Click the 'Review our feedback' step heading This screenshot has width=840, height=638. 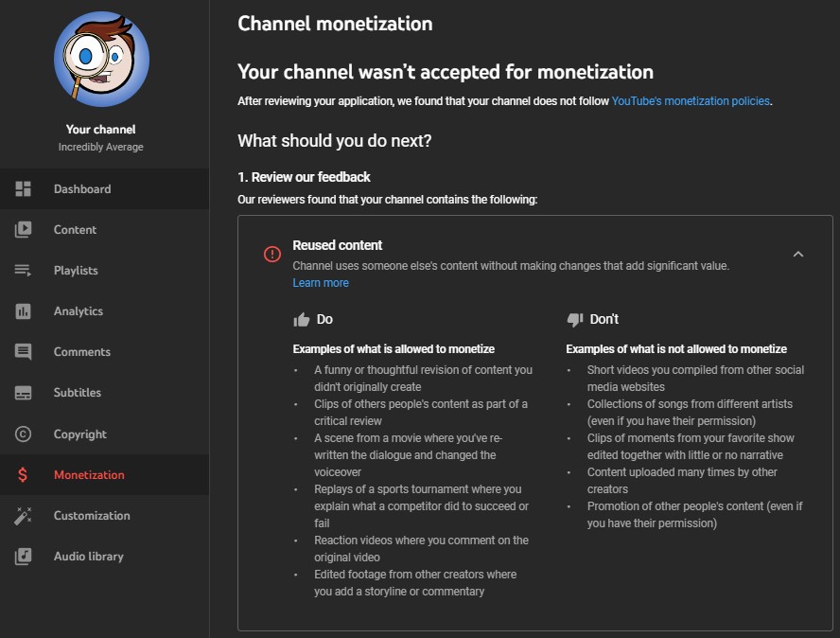click(x=304, y=177)
